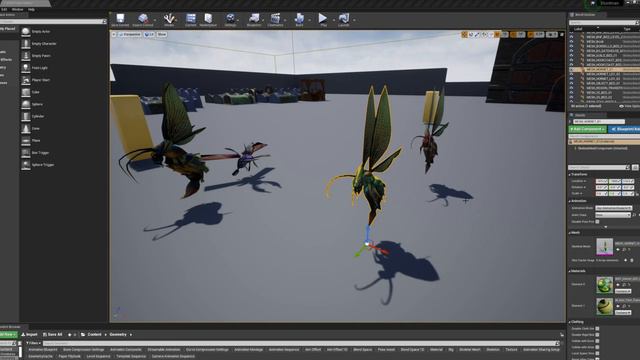Image resolution: width=640 pixels, height=360 pixels.
Task: Open the Help menu
Action: 31,9
